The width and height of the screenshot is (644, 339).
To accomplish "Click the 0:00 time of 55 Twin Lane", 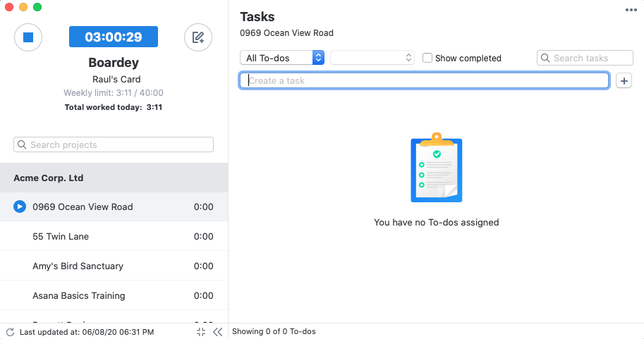I will (203, 236).
